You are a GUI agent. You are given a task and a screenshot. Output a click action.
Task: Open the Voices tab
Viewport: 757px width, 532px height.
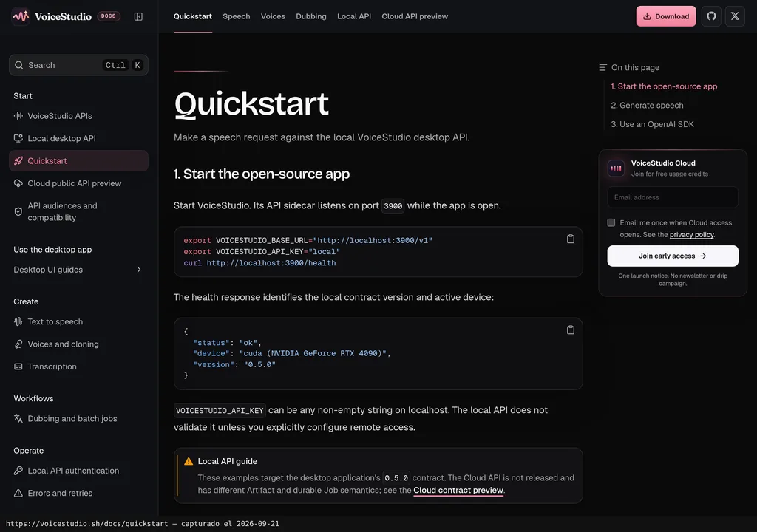coord(274,16)
